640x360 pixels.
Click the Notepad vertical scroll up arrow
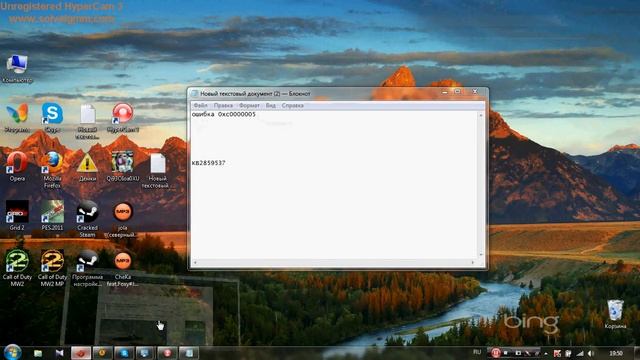point(481,115)
